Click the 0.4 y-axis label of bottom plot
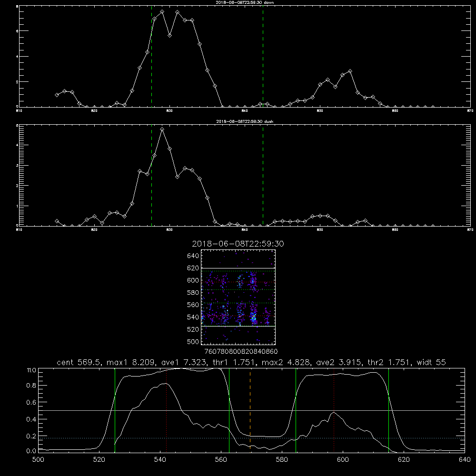The image size is (476, 476). pyautogui.click(x=31, y=419)
